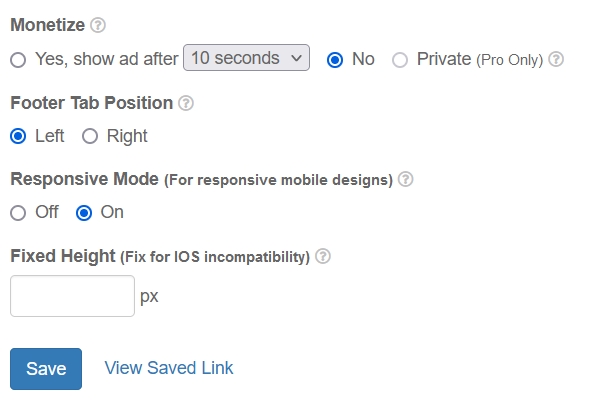Turn Responsive Mode On
This screenshot has width=603, height=404.
coord(84,212)
